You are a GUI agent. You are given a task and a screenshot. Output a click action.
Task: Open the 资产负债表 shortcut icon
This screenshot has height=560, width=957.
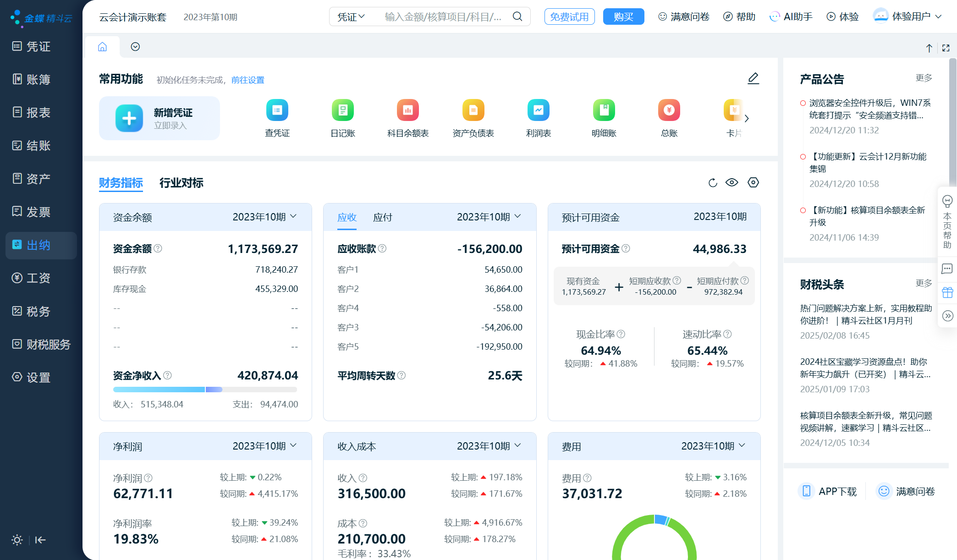(473, 110)
